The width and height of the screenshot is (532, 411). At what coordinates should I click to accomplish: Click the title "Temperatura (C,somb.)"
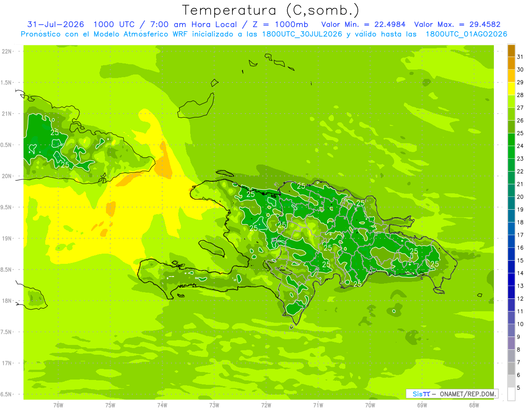(271, 10)
